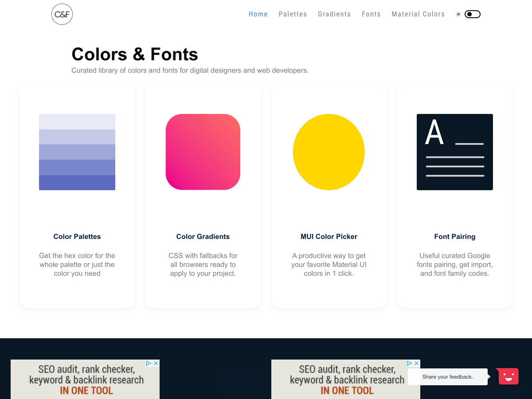Click the pink gradient square image

[203, 152]
